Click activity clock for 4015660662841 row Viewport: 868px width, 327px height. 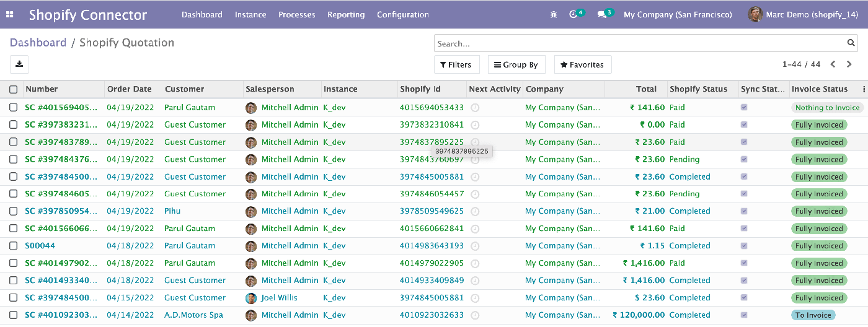click(475, 229)
